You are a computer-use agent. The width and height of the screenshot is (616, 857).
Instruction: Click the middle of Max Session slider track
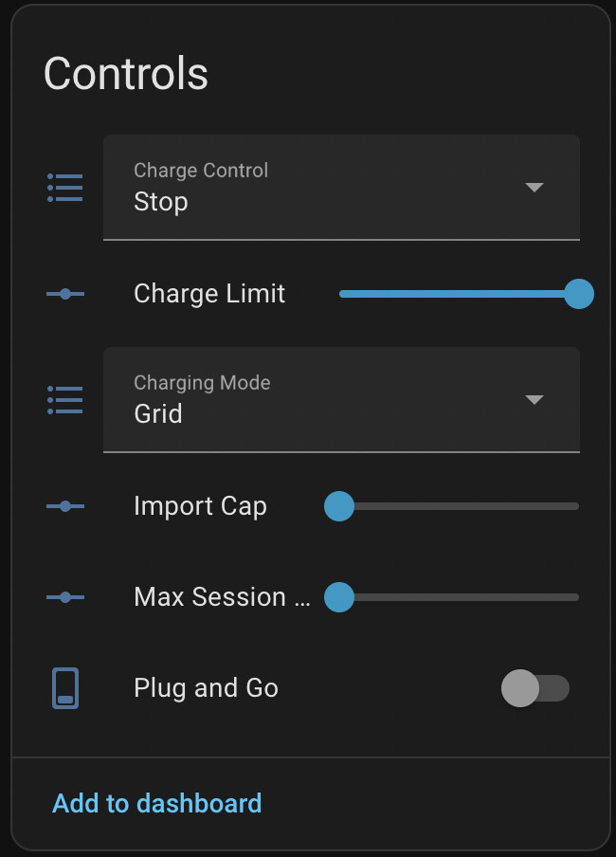pyautogui.click(x=459, y=597)
